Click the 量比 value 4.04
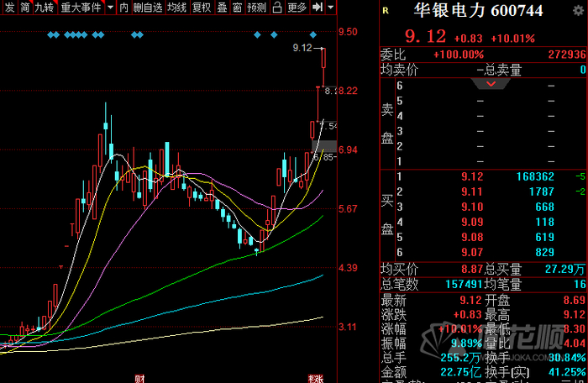The image size is (588, 383). coord(574,344)
